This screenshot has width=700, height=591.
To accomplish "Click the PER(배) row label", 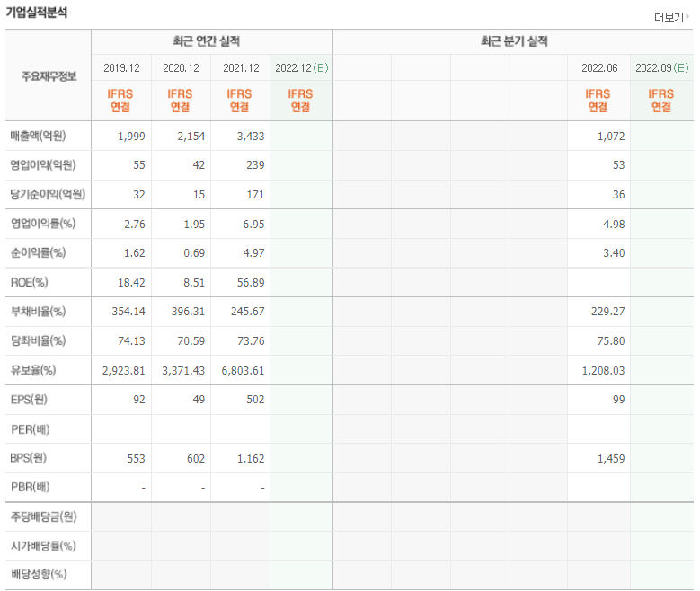I will click(30, 429).
